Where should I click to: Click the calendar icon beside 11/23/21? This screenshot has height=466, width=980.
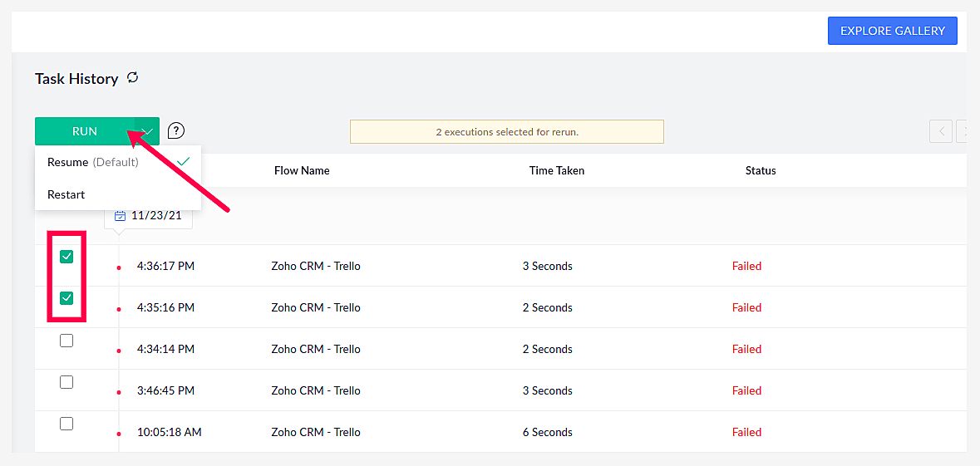pos(120,215)
